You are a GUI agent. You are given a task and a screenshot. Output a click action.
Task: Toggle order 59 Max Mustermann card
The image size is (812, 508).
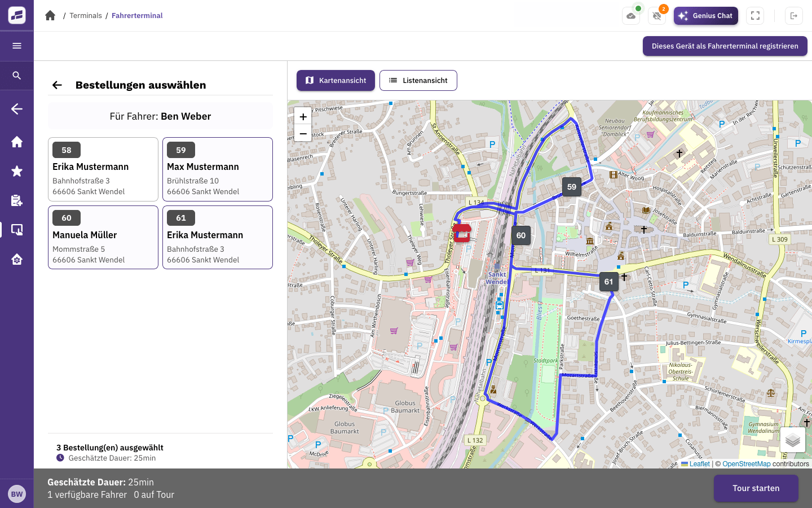coord(218,169)
